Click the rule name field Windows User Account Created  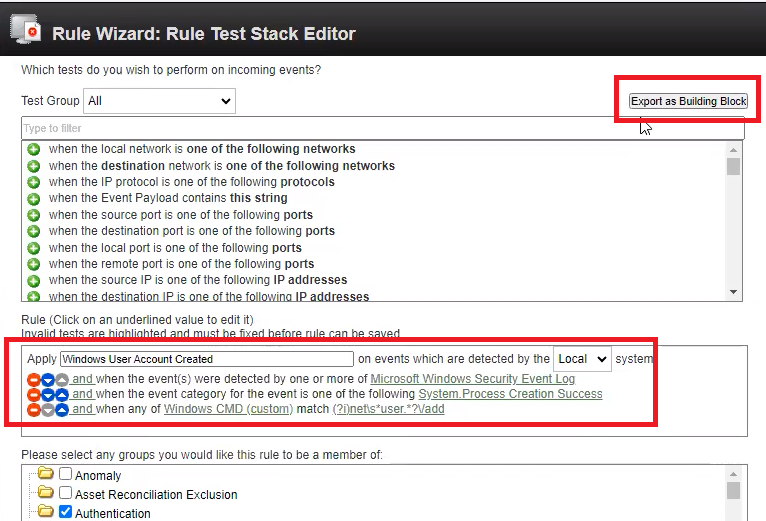click(x=207, y=359)
